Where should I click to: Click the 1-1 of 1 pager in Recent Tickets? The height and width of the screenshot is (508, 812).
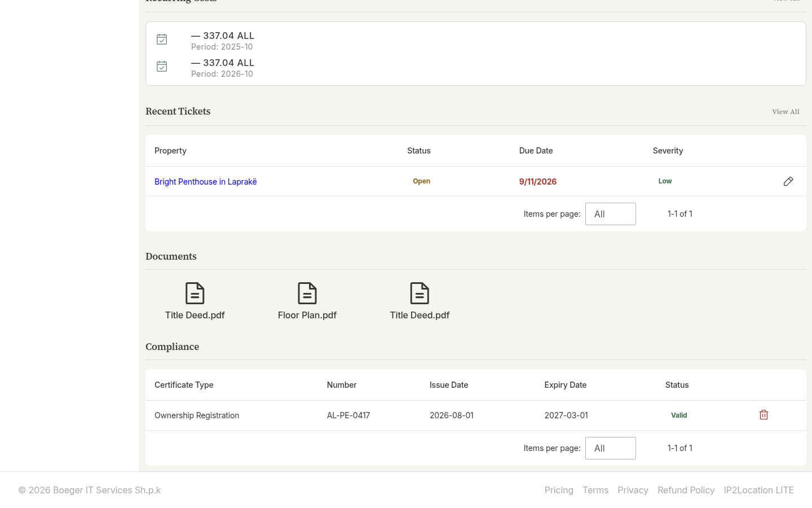(680, 214)
